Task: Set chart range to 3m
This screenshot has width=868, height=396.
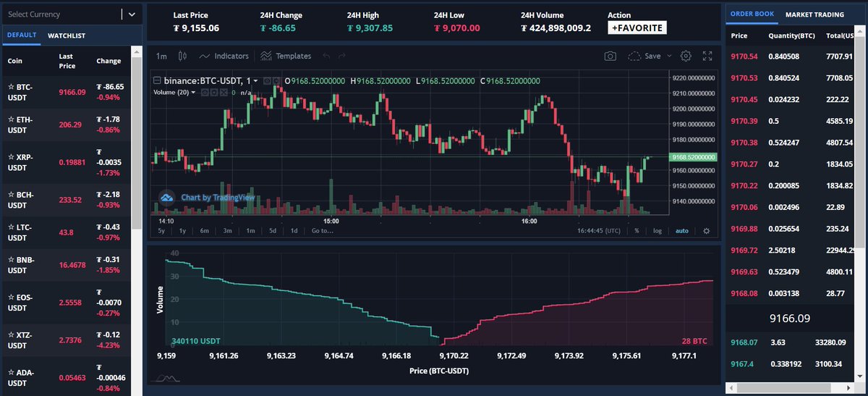Action: coord(227,231)
